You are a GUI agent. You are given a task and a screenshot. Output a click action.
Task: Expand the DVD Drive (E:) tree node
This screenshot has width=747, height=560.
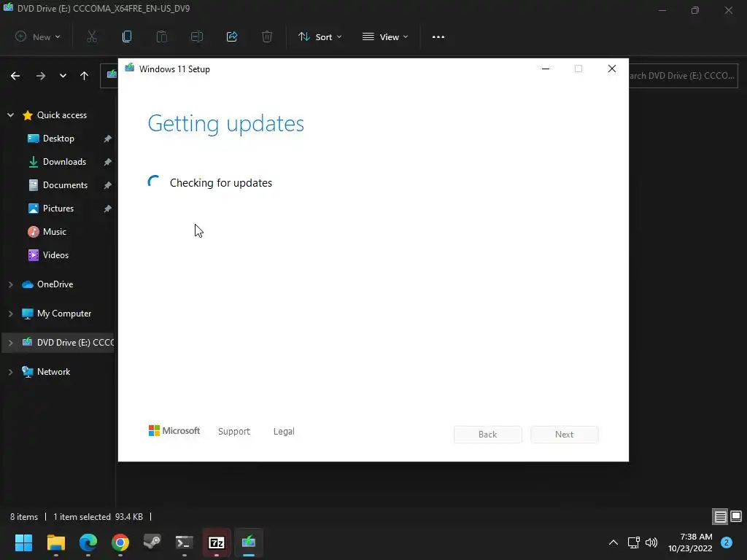10,343
